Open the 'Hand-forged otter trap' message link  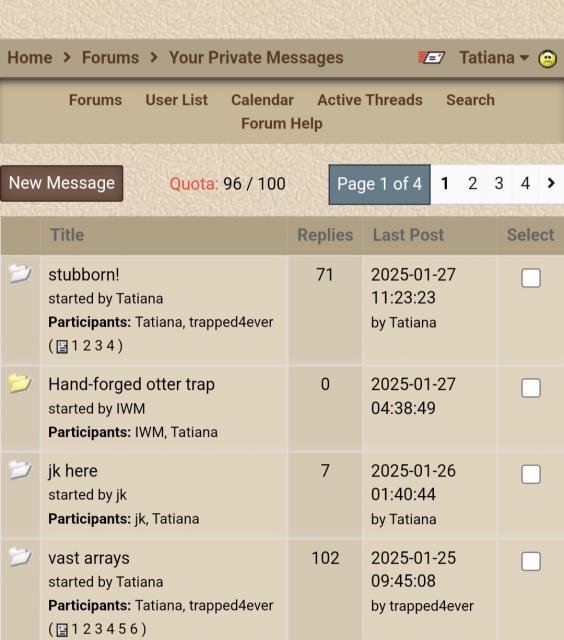click(x=131, y=384)
